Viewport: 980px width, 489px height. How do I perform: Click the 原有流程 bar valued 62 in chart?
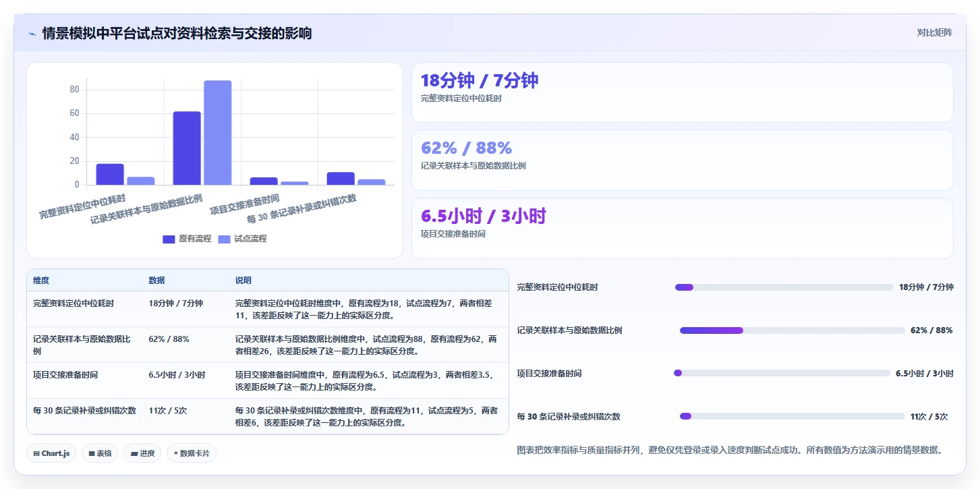coord(187,148)
